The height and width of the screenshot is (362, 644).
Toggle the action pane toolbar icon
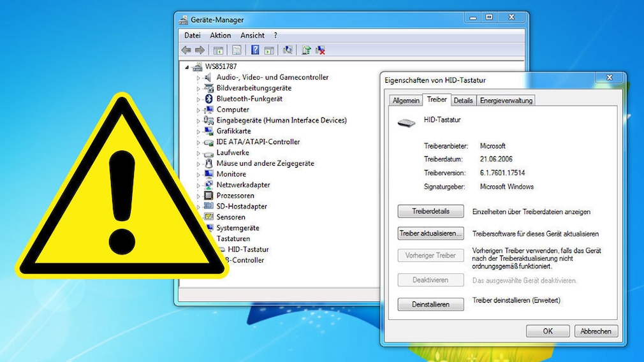[x=269, y=50]
